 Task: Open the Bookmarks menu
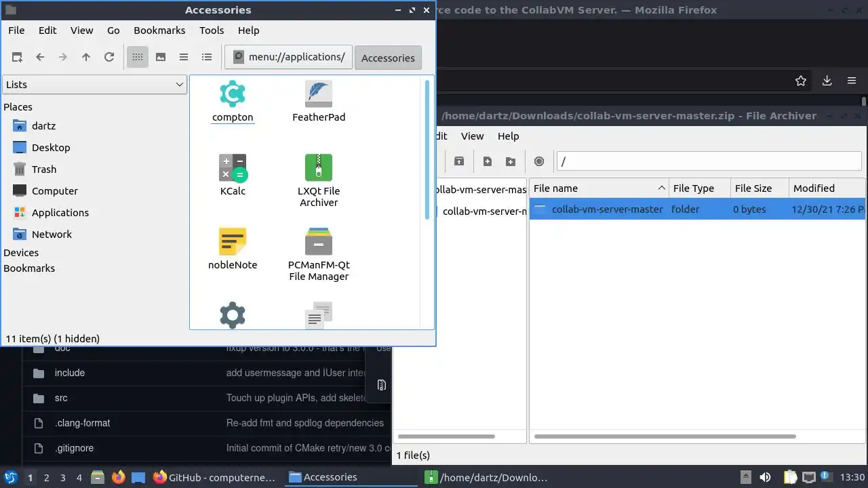pyautogui.click(x=159, y=30)
